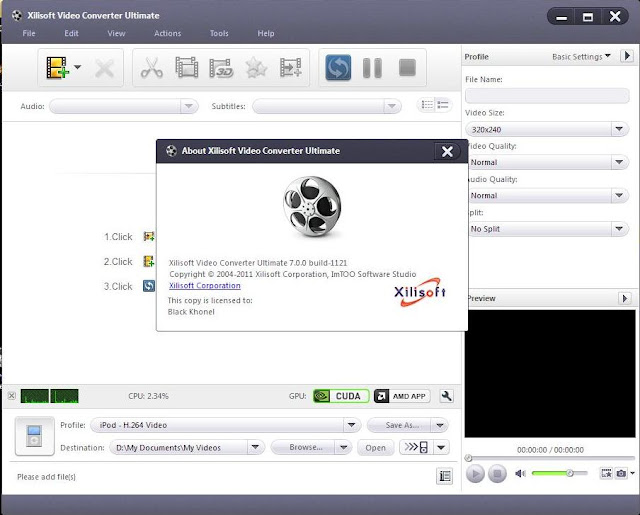
Task: Close the About dialog
Action: (447, 151)
